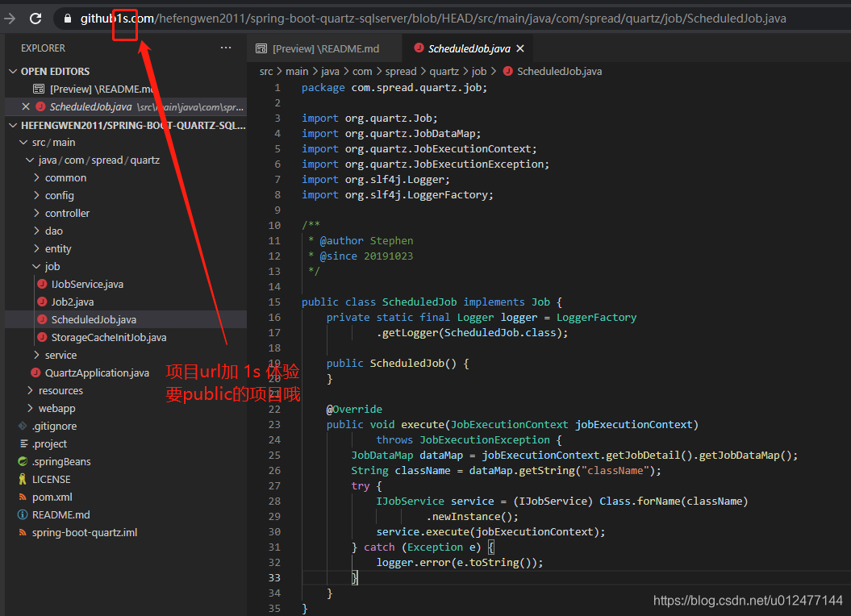851x616 pixels.
Task: Click the feed icon next to pom.xml
Action: [x=24, y=497]
